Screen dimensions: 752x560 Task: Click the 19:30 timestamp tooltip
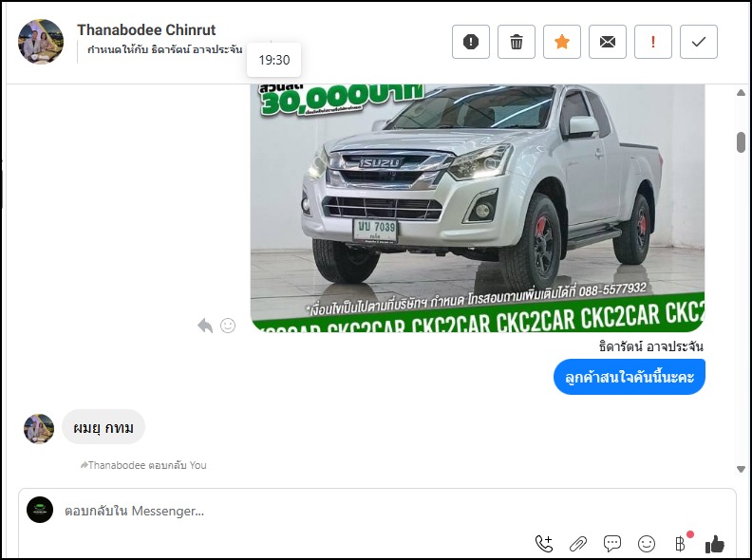273,60
